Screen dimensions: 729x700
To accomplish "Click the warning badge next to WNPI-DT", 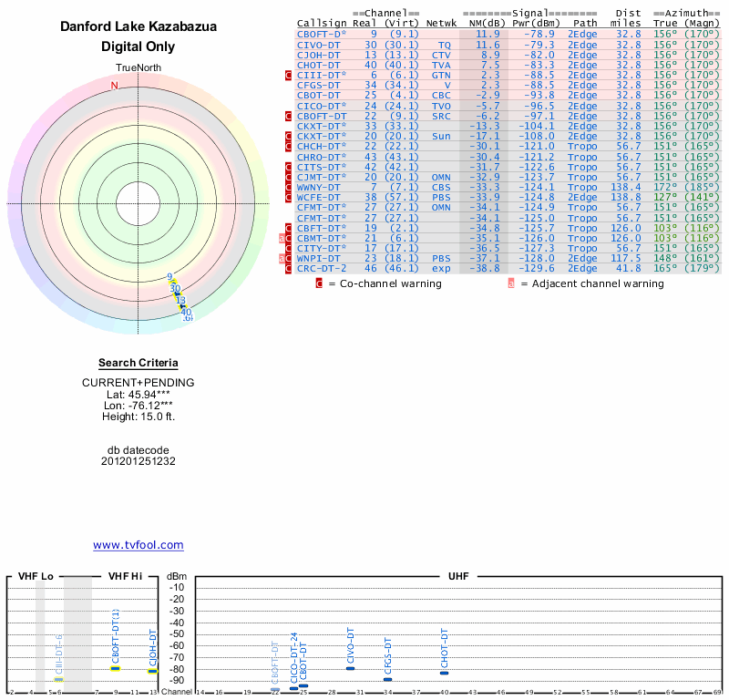I will pos(285,259).
